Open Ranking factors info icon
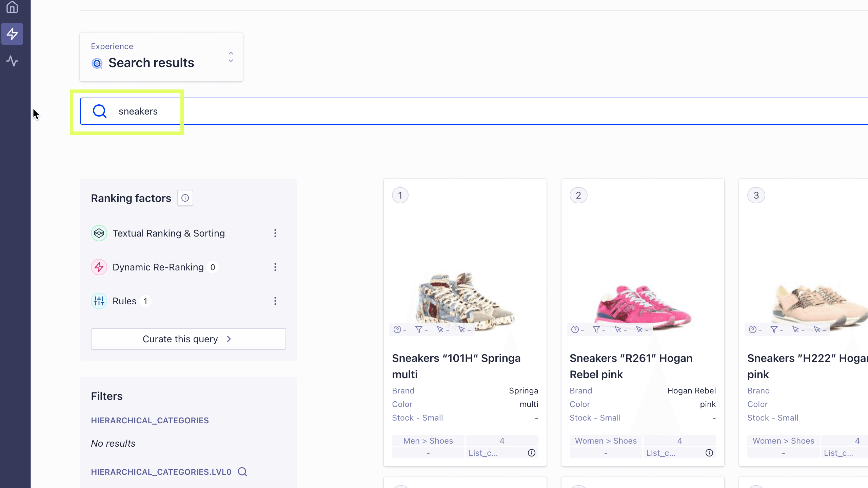The width and height of the screenshot is (868, 488). 185,198
